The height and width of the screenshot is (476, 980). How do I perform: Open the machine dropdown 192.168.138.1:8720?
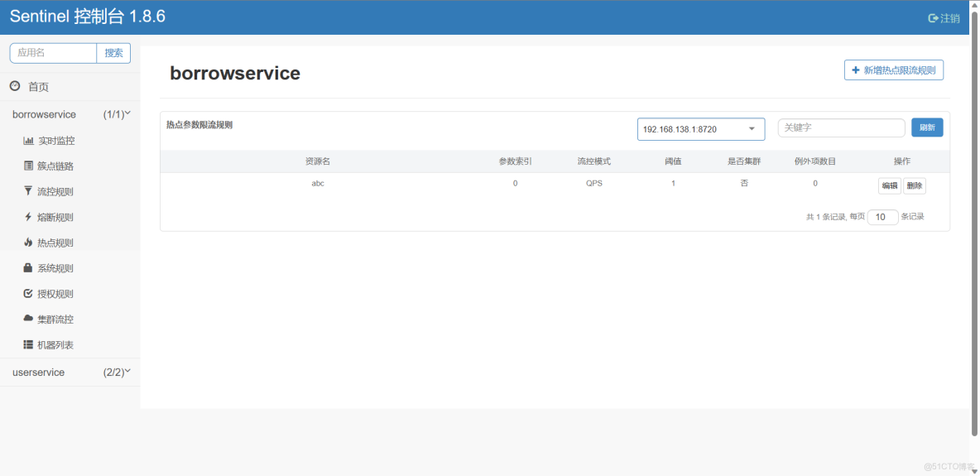click(700, 129)
